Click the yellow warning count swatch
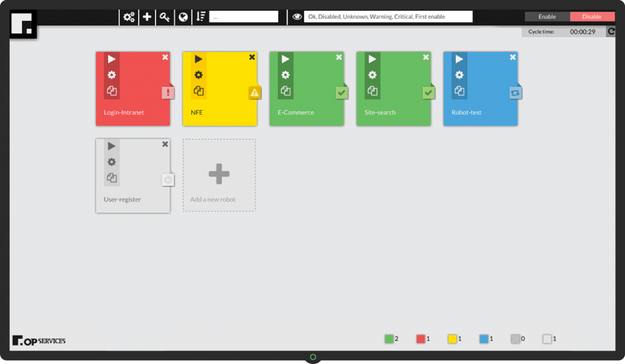The image size is (625, 364). click(x=452, y=339)
